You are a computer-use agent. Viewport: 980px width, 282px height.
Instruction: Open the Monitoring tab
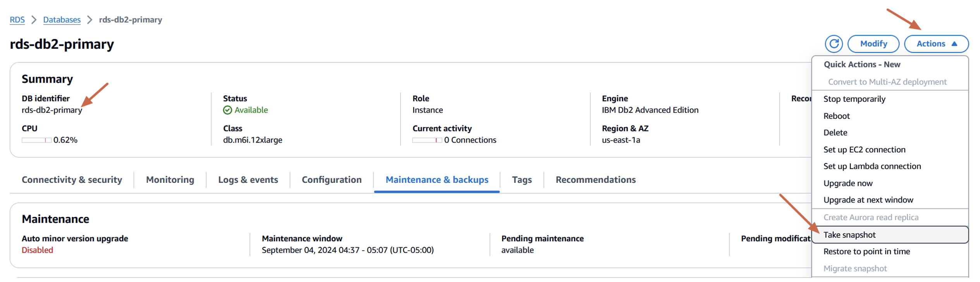tap(170, 180)
